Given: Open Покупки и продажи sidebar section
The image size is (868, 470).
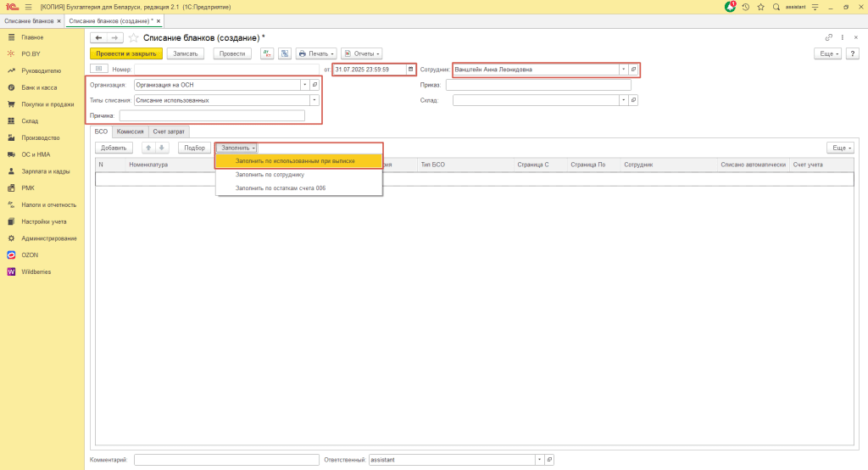Looking at the screenshot, I should coord(47,104).
